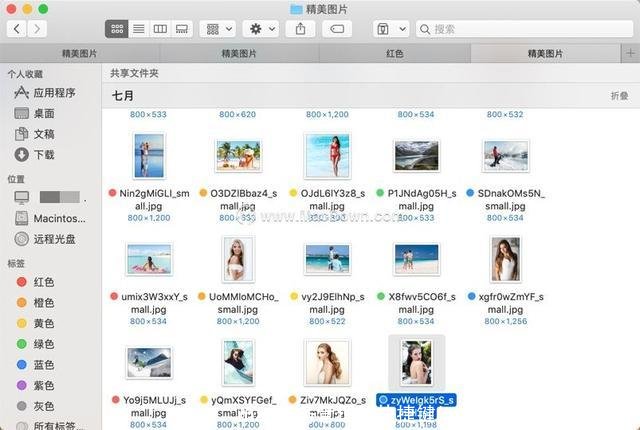640x430 pixels.
Task: Switch to column view in toolbar
Action: [x=160, y=29]
